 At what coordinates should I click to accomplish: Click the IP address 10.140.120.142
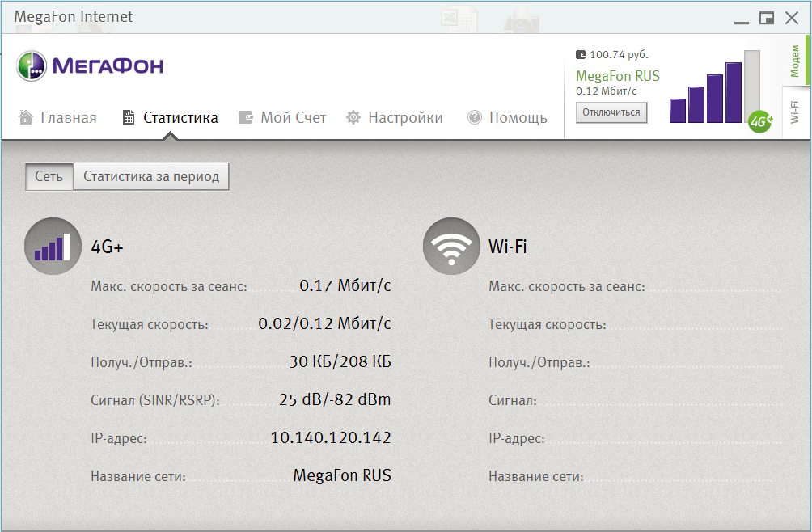331,438
